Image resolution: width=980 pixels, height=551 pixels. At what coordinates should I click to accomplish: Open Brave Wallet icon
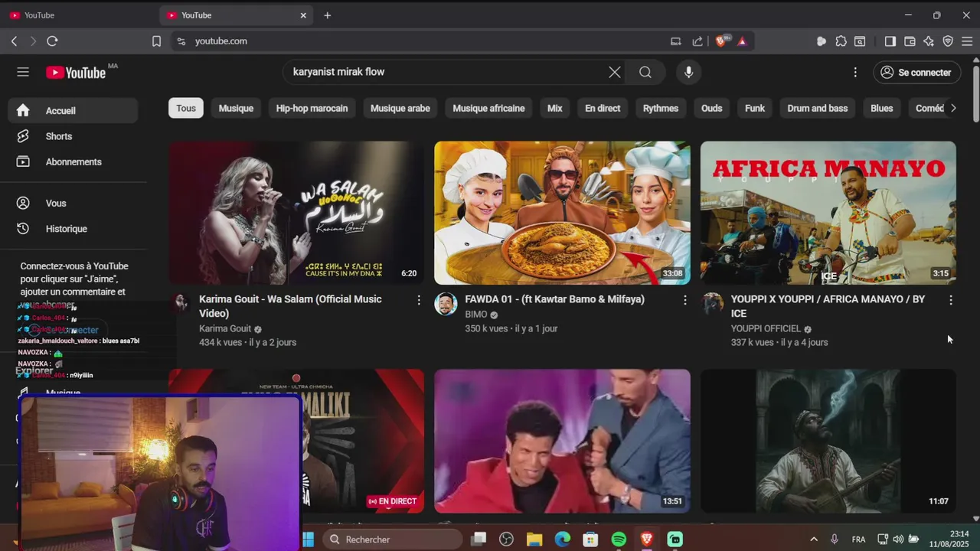click(910, 41)
